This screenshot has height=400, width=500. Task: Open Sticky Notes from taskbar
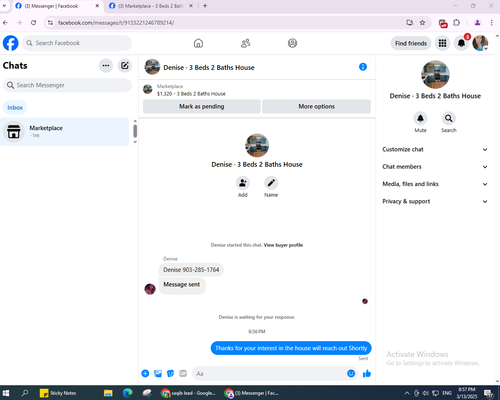coord(58,393)
